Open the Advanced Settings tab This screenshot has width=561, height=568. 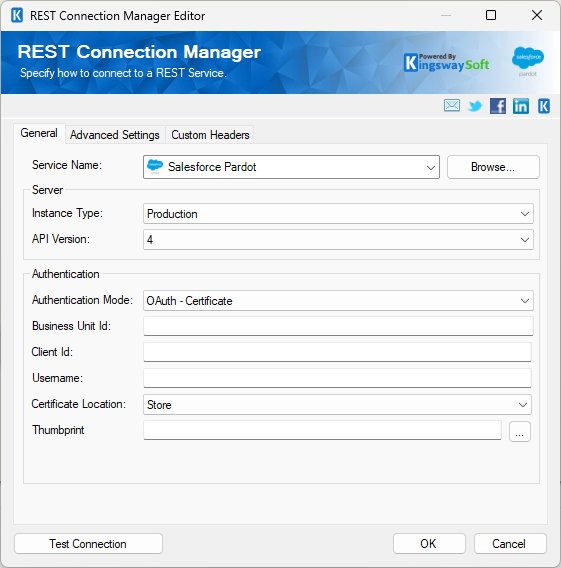[115, 135]
